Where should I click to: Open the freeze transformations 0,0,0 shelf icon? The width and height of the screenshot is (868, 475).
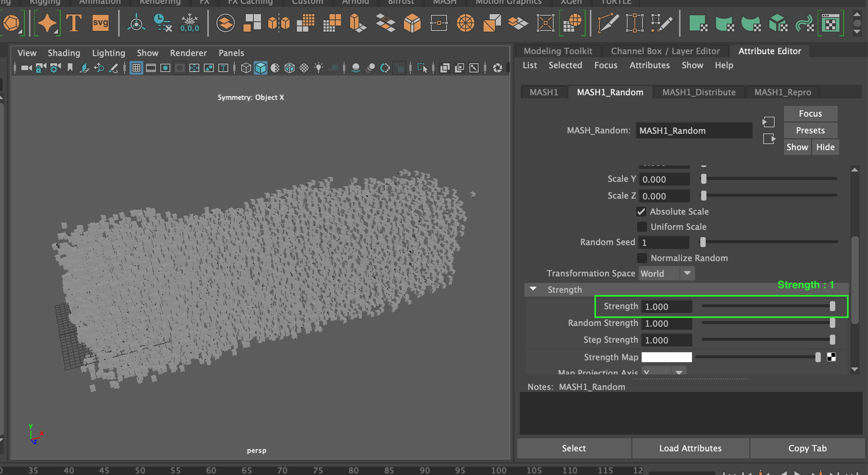coord(189,23)
